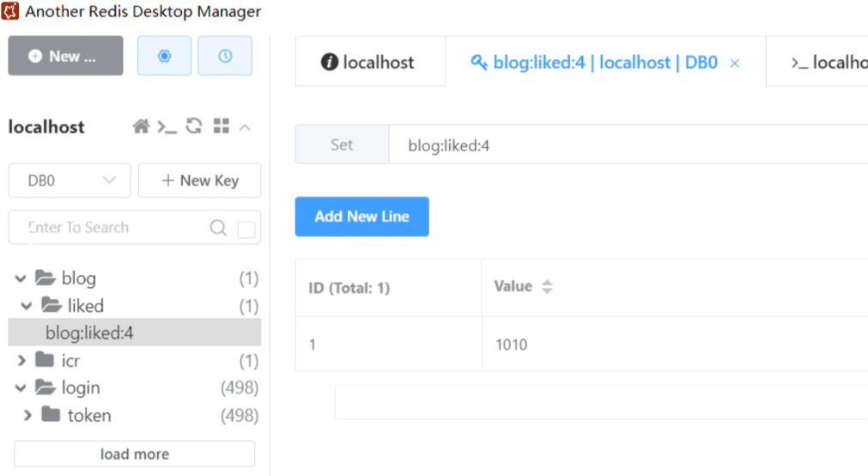Close the blog:liked:4 tab
This screenshot has height=476, width=868.
tap(735, 63)
